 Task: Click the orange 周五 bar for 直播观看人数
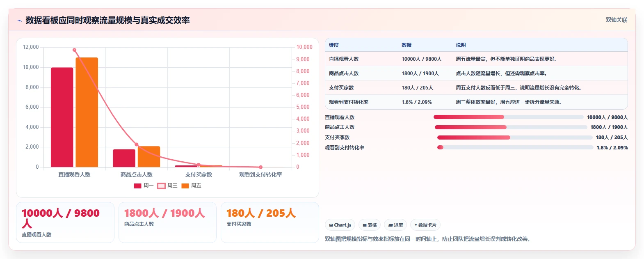[87, 112]
